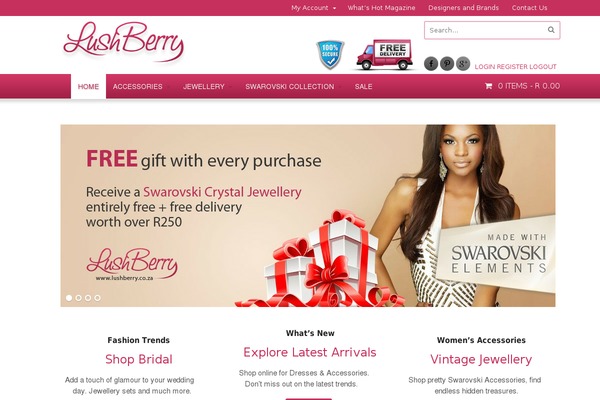Open the Sale menu item
This screenshot has height=400, width=600.
click(363, 87)
